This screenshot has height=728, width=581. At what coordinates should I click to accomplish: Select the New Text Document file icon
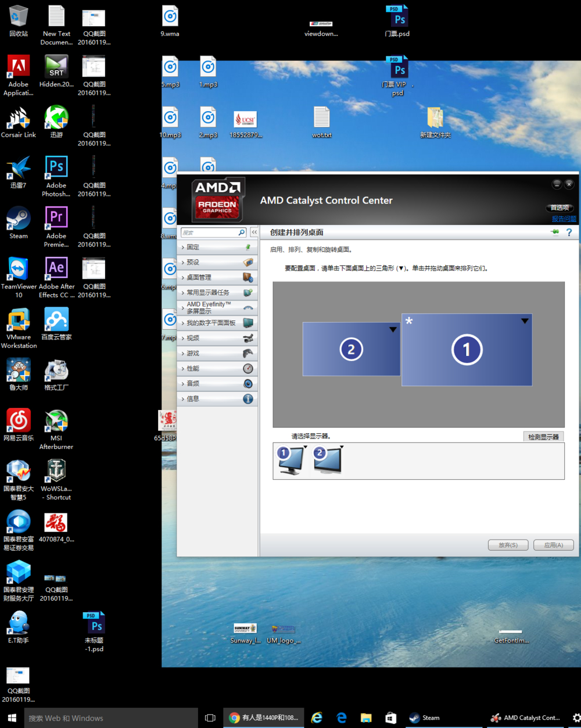click(56, 26)
